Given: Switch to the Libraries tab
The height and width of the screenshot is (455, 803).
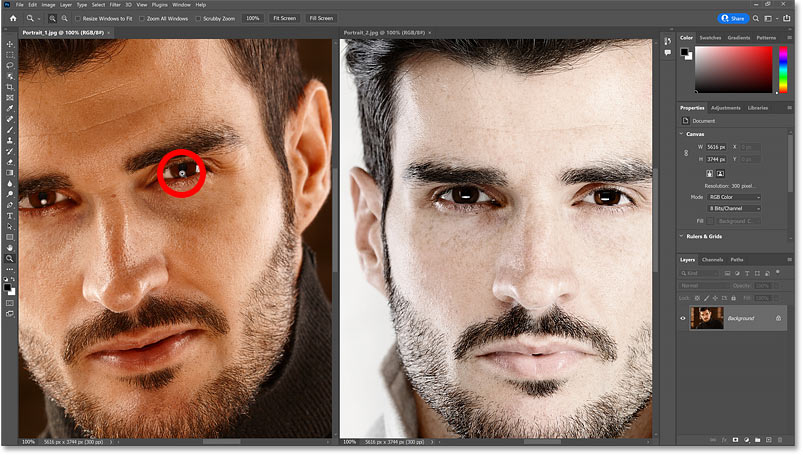Looking at the screenshot, I should pyautogui.click(x=758, y=108).
